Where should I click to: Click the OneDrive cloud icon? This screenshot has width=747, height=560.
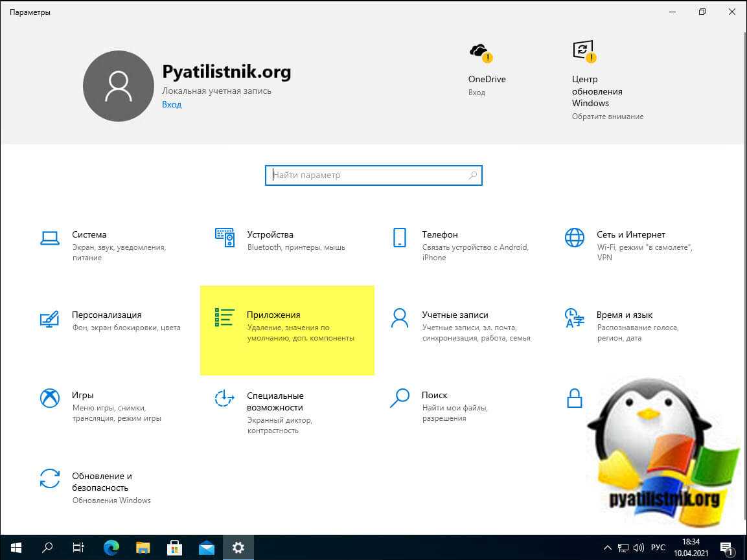point(479,51)
